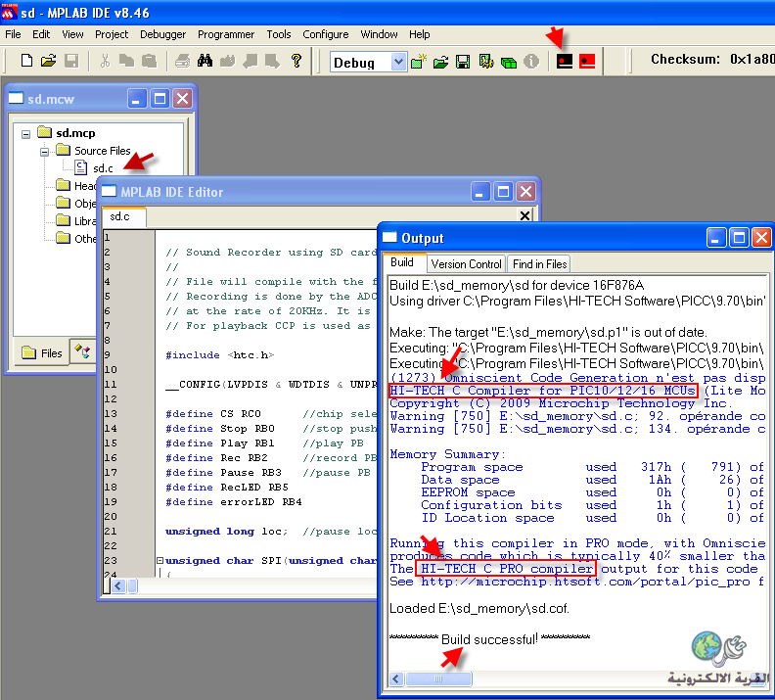Click the 'unsigned long loc;' line

point(226,532)
